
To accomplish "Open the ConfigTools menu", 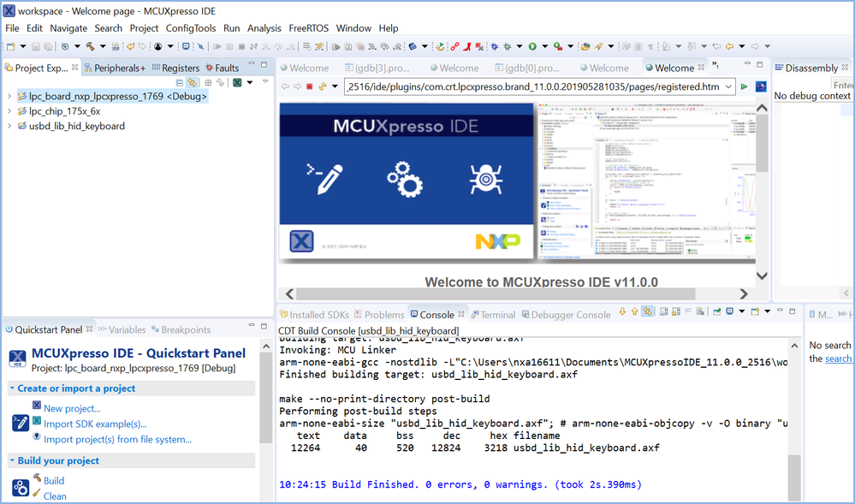I will 191,28.
